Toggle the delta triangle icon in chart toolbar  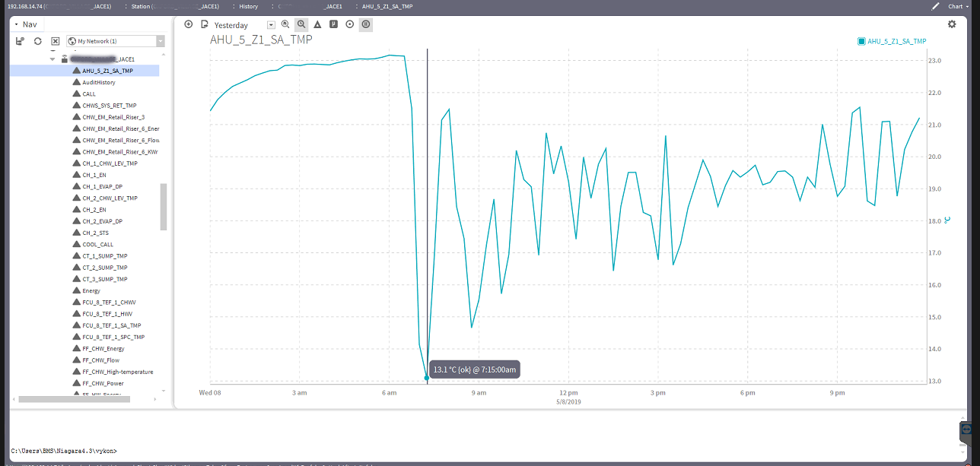tap(318, 24)
